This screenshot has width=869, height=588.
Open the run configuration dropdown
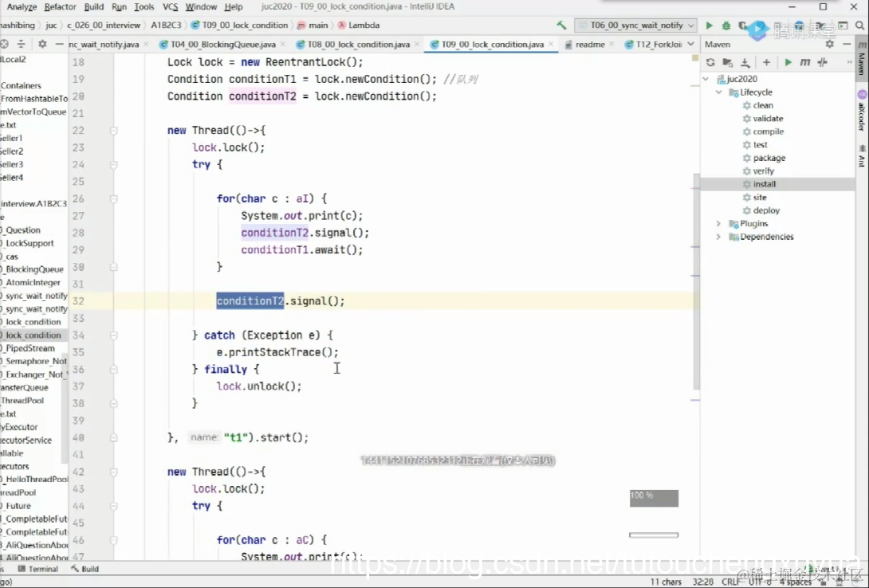(635, 25)
